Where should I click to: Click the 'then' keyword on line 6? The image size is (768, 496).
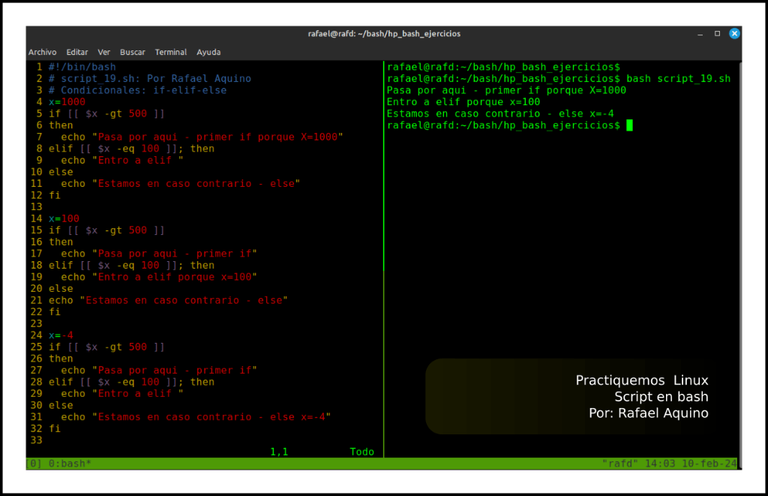pos(61,125)
